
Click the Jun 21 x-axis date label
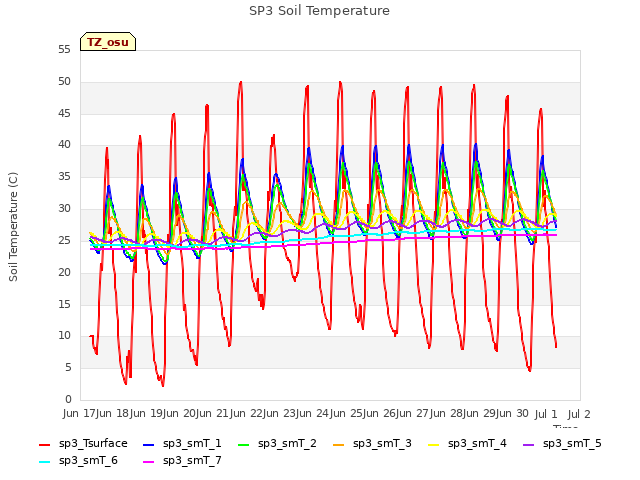pos(213,414)
